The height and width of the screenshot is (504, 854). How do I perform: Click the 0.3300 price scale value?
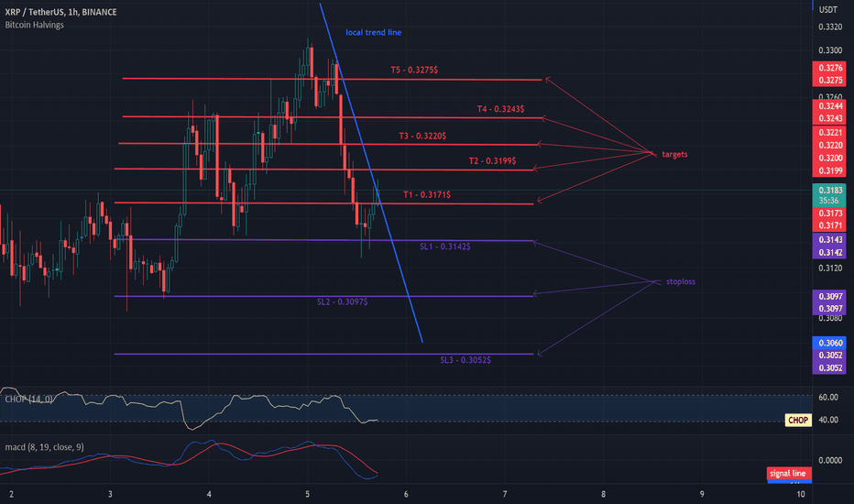830,50
